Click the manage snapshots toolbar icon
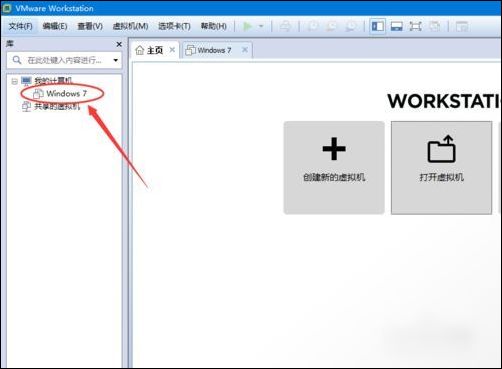This screenshot has width=502, height=369. pos(351,26)
